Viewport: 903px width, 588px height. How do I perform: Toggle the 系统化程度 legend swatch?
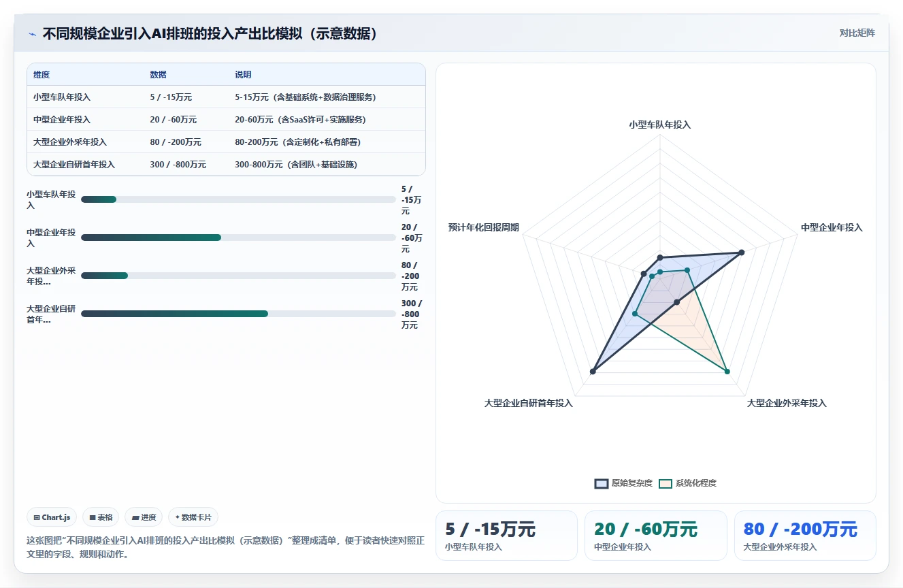tap(666, 483)
